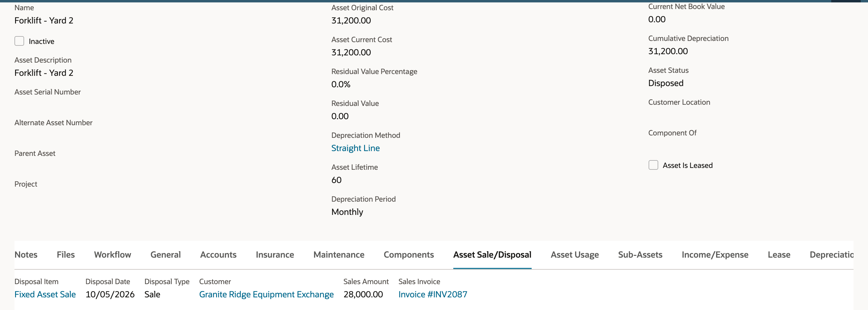The width and height of the screenshot is (868, 310).
Task: Open the Sub-Assets tab
Action: coord(640,255)
